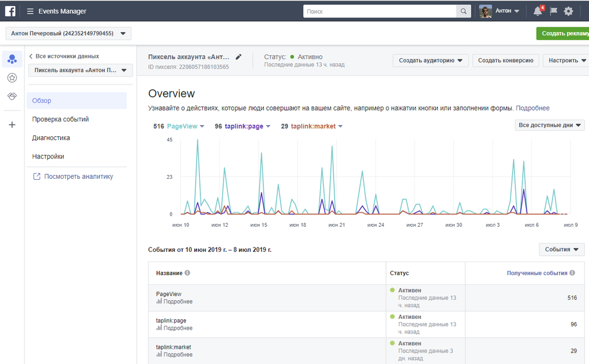Open the partner integrations handshake icon
The image size is (589, 364).
pos(12,96)
